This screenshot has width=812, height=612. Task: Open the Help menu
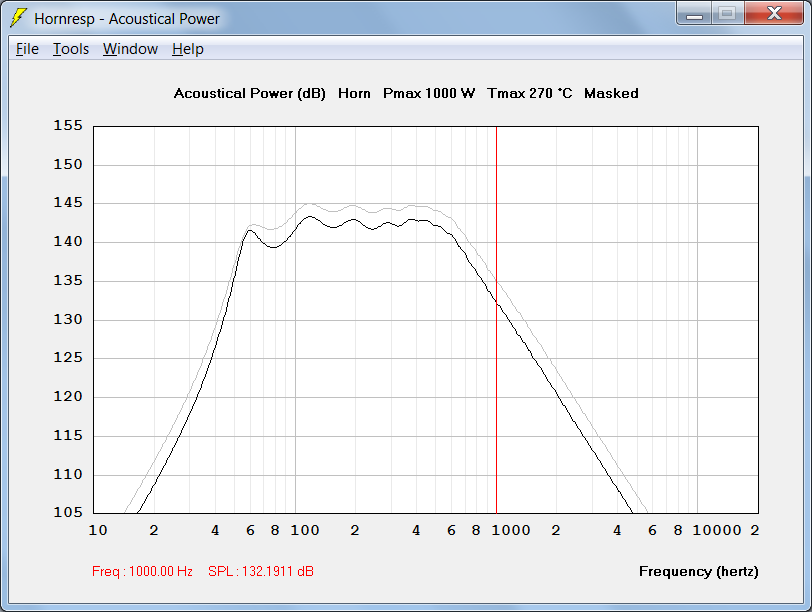(187, 49)
